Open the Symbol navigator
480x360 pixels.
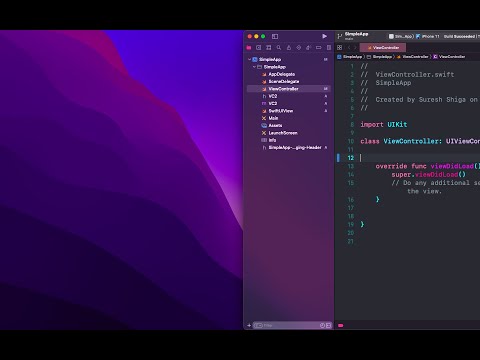[x=269, y=48]
